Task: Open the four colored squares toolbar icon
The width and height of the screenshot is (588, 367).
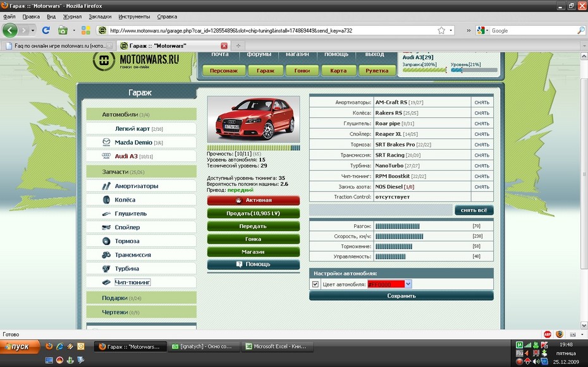Action: click(86, 30)
